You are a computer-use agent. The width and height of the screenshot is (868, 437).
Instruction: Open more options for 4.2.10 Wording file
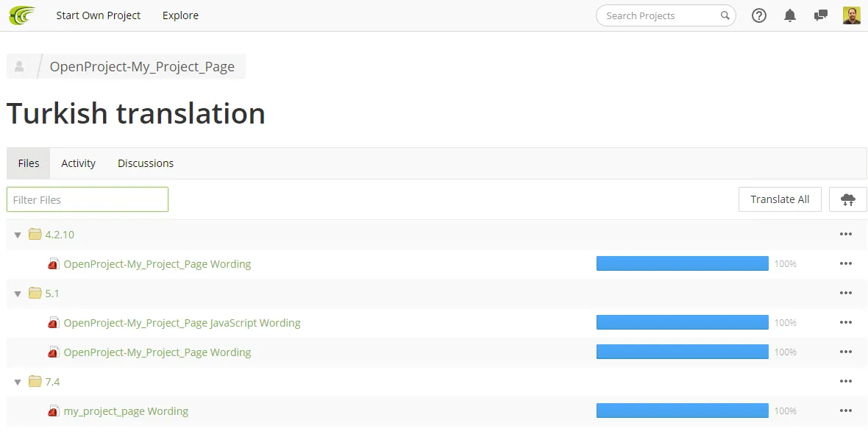coord(845,263)
